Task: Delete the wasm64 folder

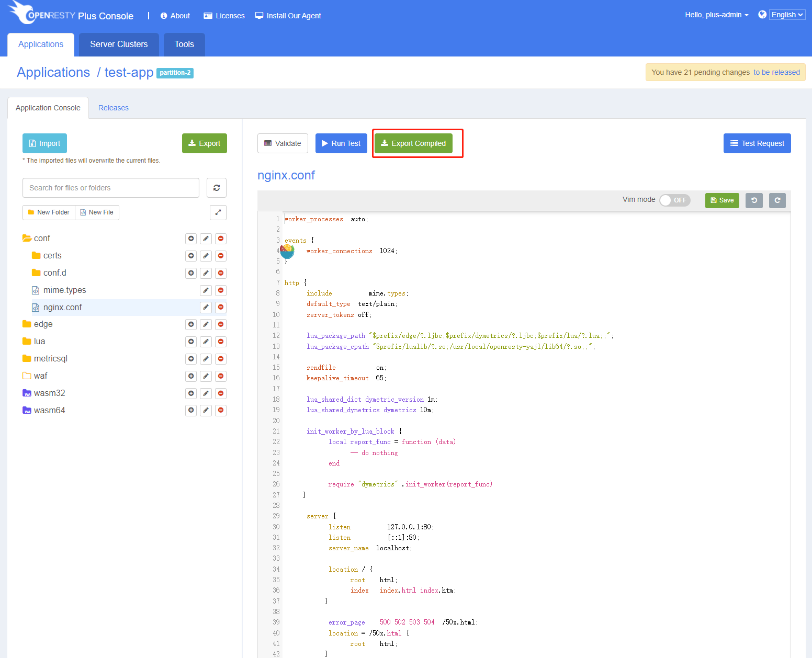Action: tap(221, 410)
